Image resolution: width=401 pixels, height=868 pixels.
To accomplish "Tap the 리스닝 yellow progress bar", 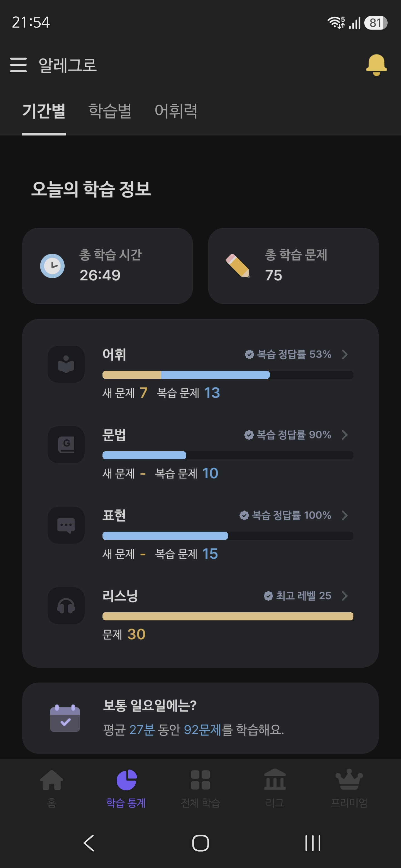I will 228,616.
